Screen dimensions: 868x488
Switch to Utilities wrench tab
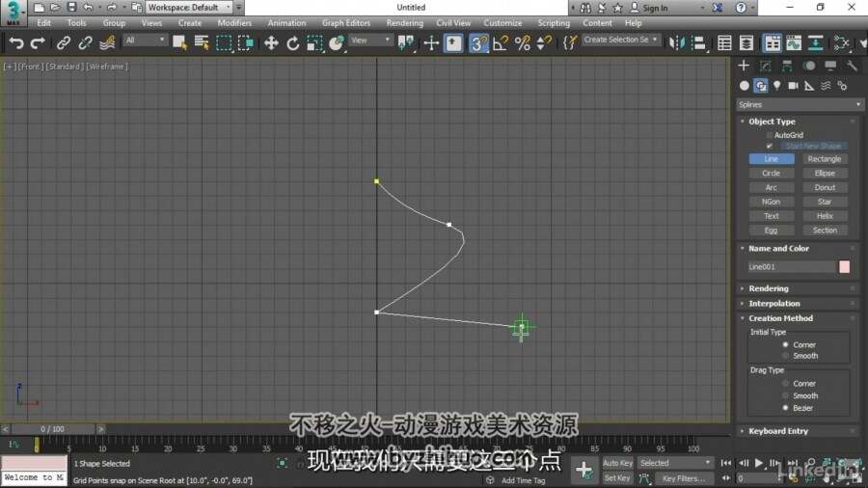tap(852, 66)
